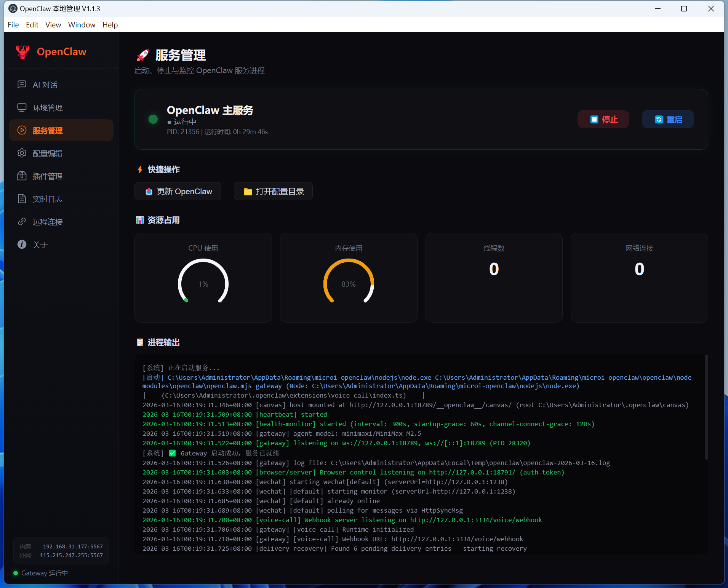Screen dimensions: 728x588
Task: Click the rocket icon beside 服务管理 title
Action: (143, 55)
